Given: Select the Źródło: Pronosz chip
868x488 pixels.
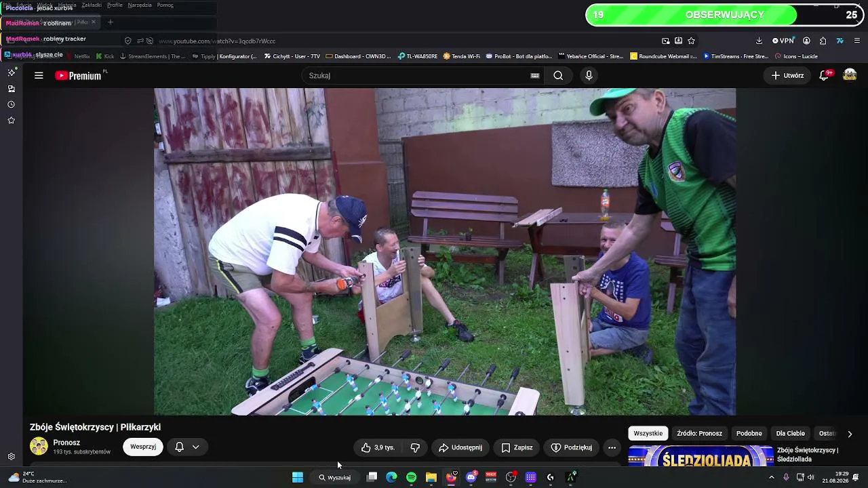Looking at the screenshot, I should click(699, 433).
